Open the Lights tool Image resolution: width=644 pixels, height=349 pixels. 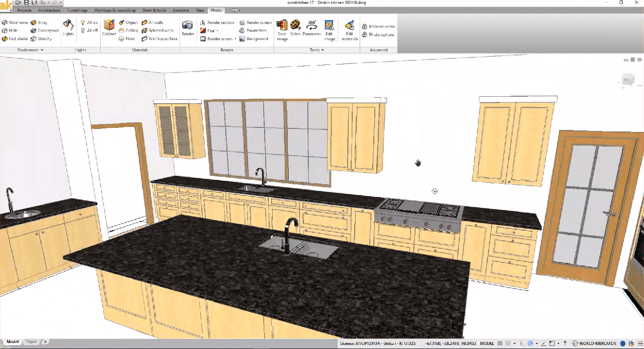pyautogui.click(x=68, y=28)
